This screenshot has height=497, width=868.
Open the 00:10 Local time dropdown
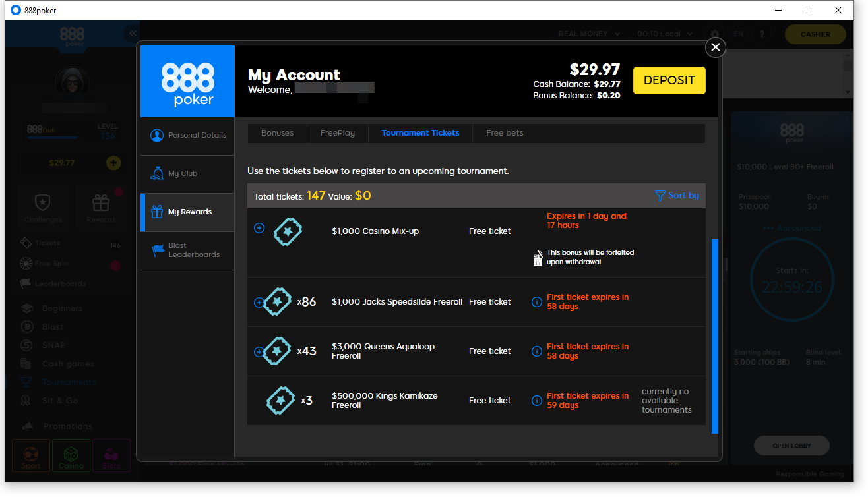(665, 34)
